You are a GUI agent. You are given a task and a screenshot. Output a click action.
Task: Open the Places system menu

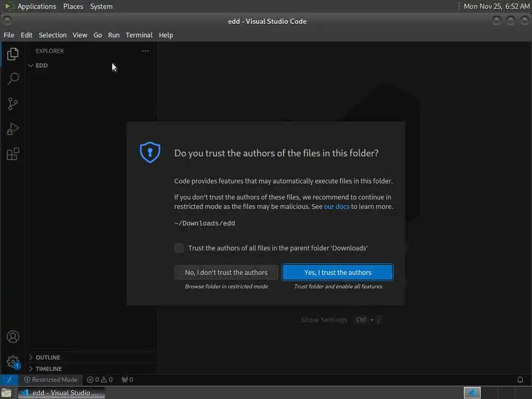[73, 6]
